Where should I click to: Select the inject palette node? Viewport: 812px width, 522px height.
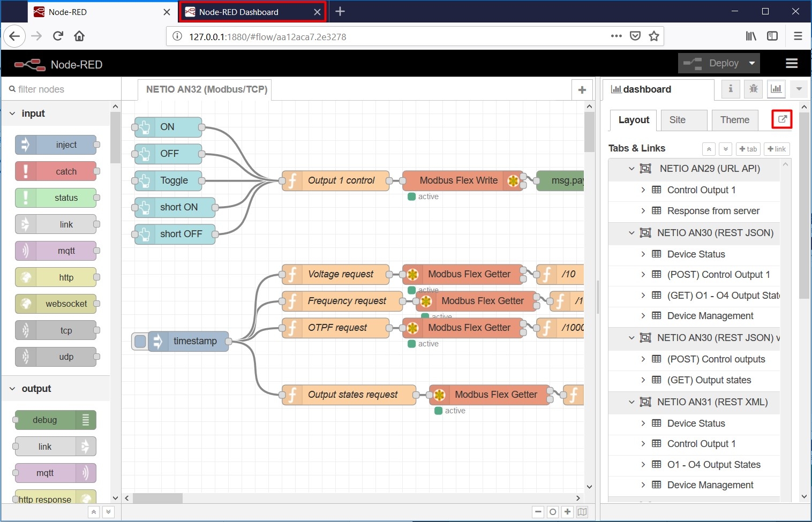[56, 145]
